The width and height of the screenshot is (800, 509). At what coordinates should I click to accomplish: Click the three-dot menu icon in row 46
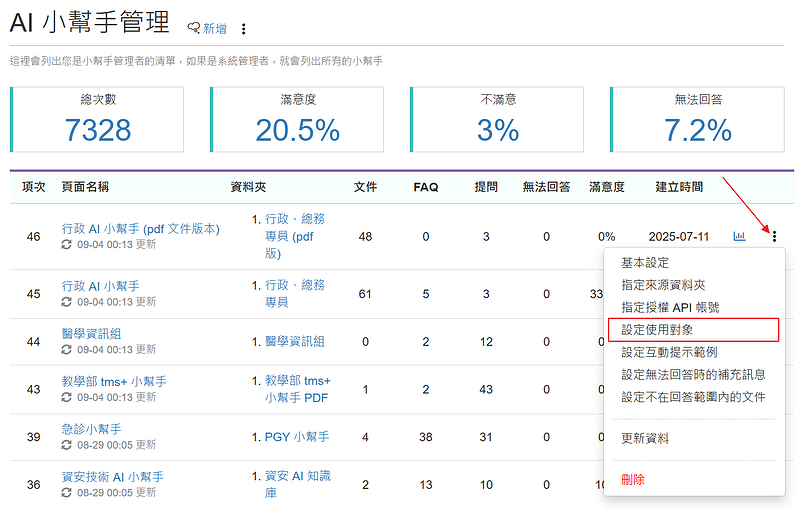click(x=774, y=237)
